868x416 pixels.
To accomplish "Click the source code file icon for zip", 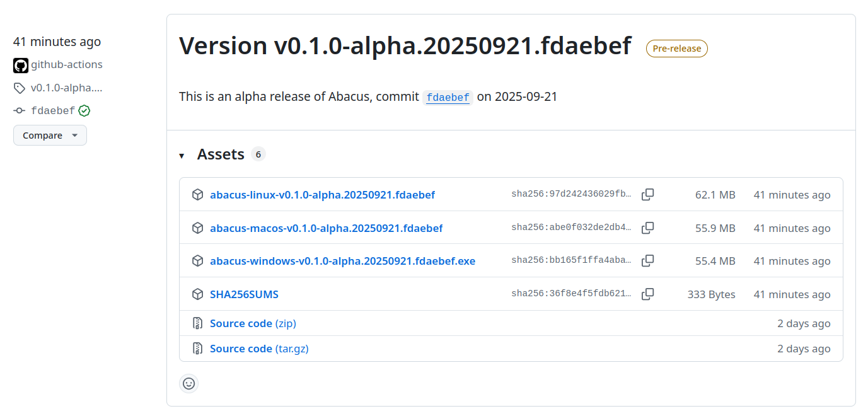I will point(197,323).
